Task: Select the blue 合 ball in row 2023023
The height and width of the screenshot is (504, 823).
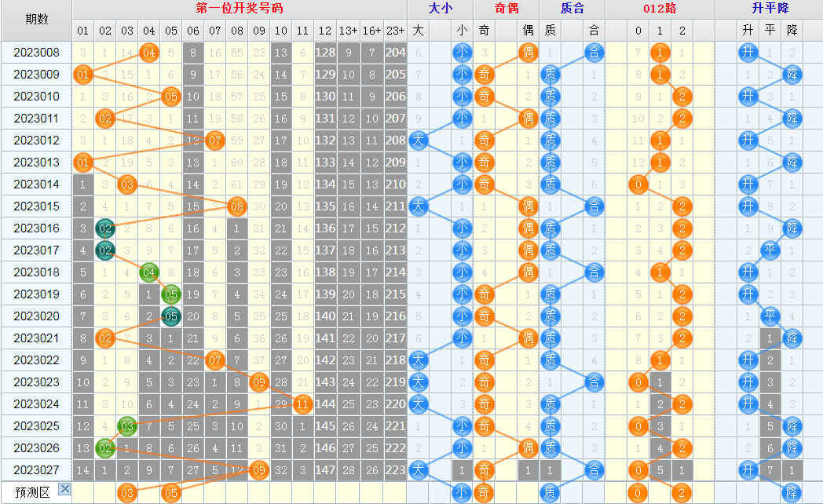Action: tap(594, 382)
